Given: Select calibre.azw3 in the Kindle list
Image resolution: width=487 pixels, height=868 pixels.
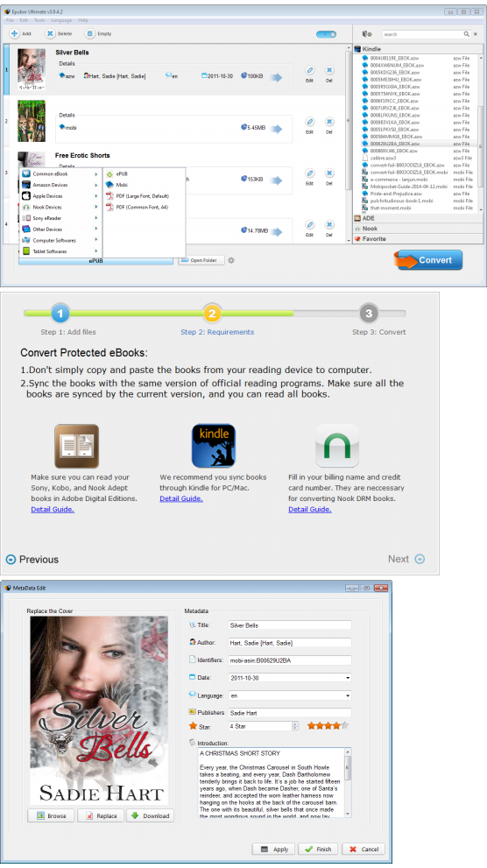Looking at the screenshot, I should point(383,158).
